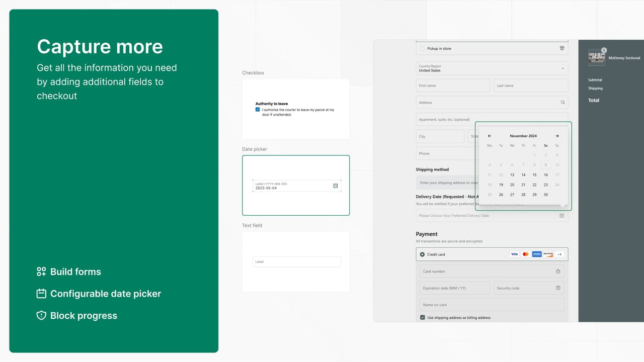Click the Subtotal label in order summary

click(595, 80)
